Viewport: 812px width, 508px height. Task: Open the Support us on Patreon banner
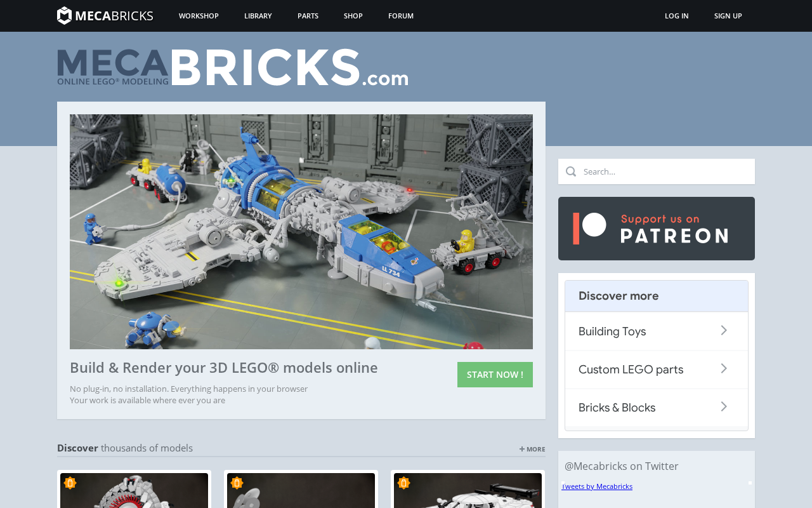tap(657, 229)
